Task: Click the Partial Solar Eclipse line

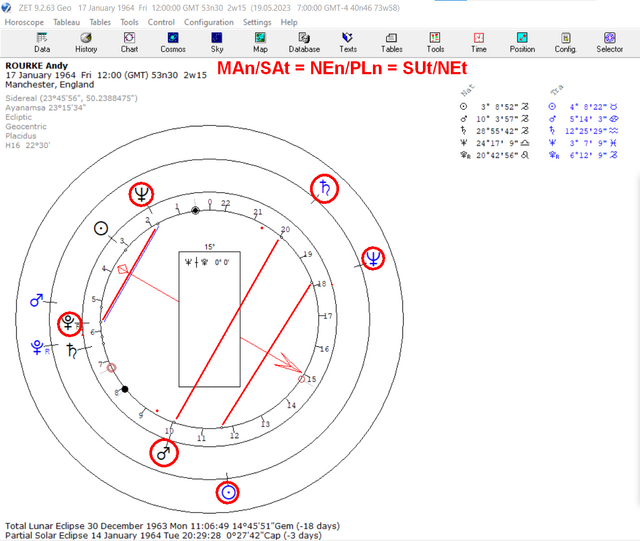Action: tap(163, 535)
